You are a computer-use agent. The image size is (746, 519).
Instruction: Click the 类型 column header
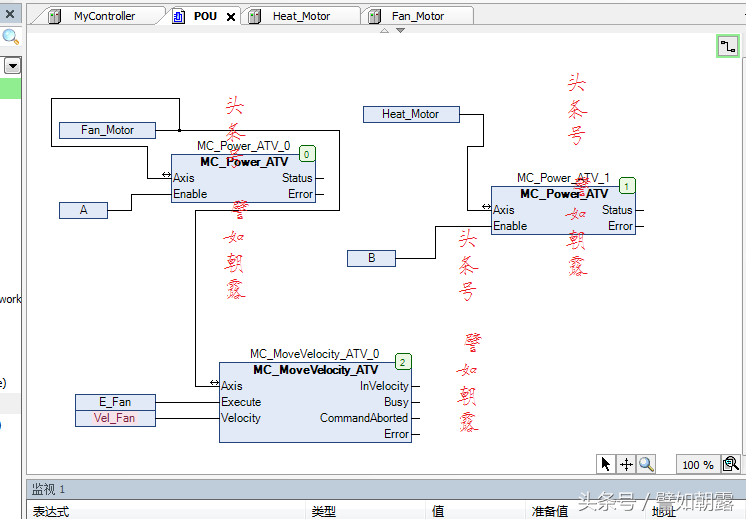[x=324, y=511]
